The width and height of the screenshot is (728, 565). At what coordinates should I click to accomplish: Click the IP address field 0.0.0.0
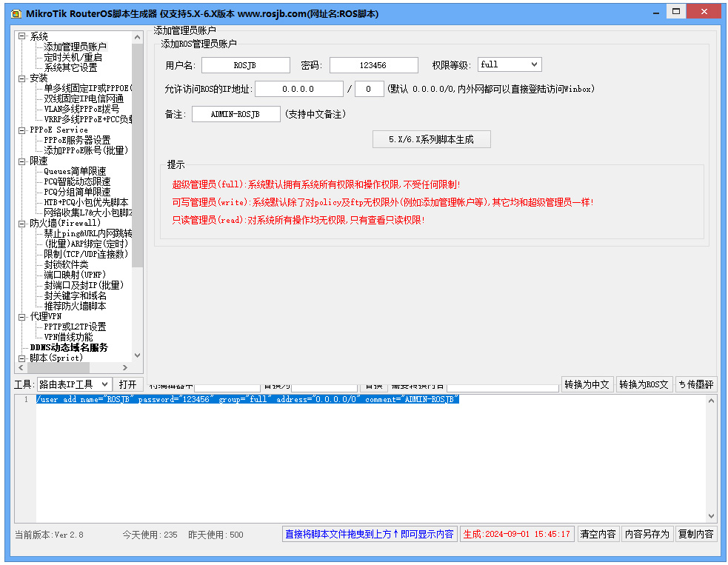pyautogui.click(x=299, y=89)
